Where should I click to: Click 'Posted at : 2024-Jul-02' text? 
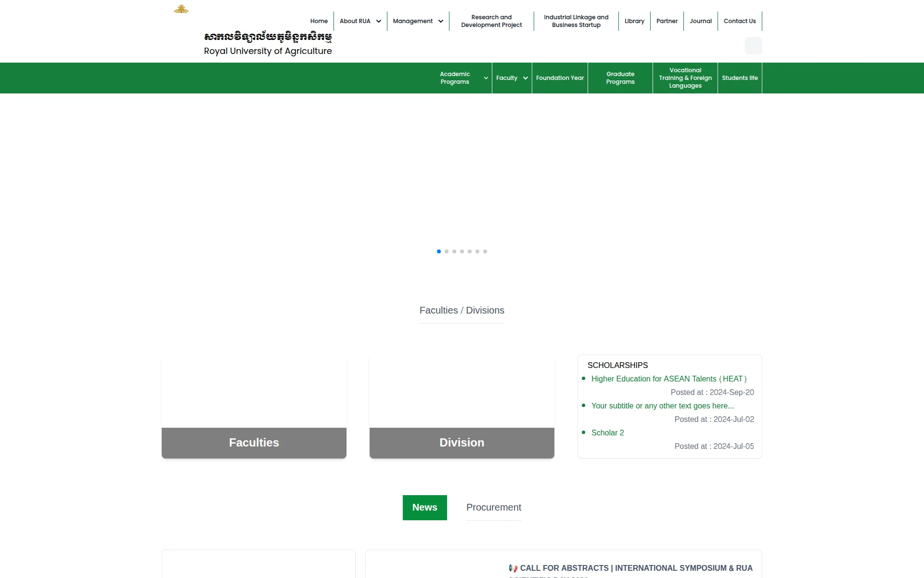(x=714, y=420)
